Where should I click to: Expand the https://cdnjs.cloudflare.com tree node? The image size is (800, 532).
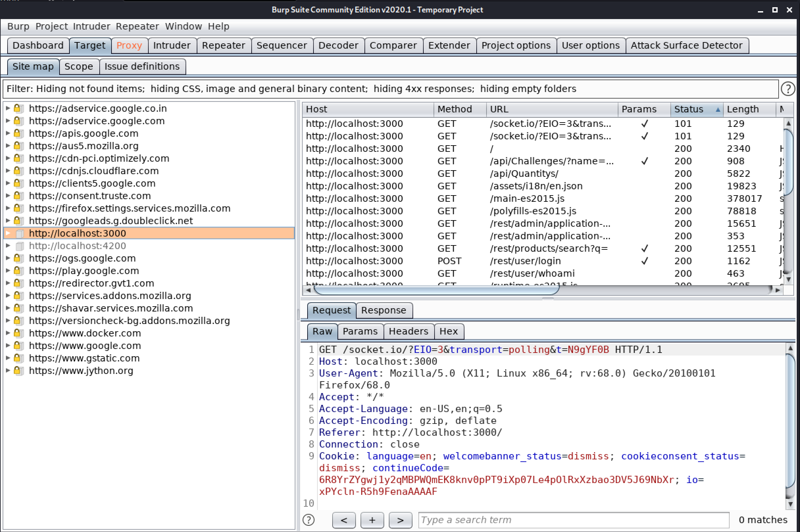point(8,171)
